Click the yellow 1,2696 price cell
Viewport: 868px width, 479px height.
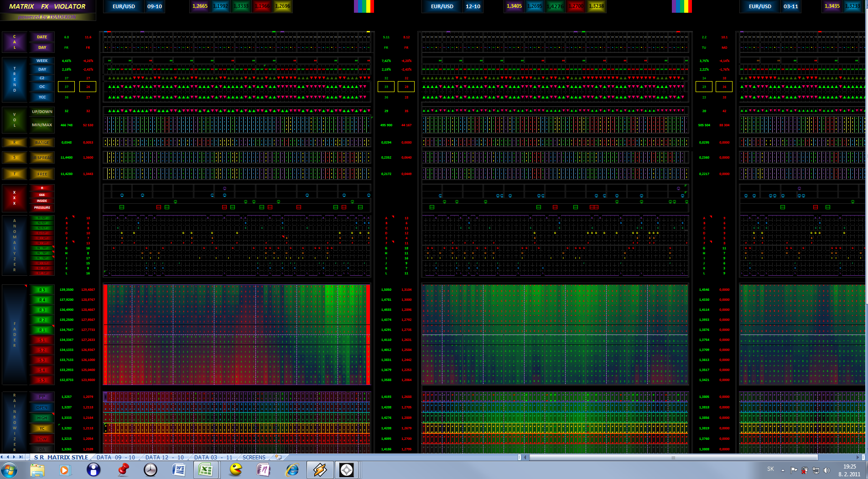(282, 6)
